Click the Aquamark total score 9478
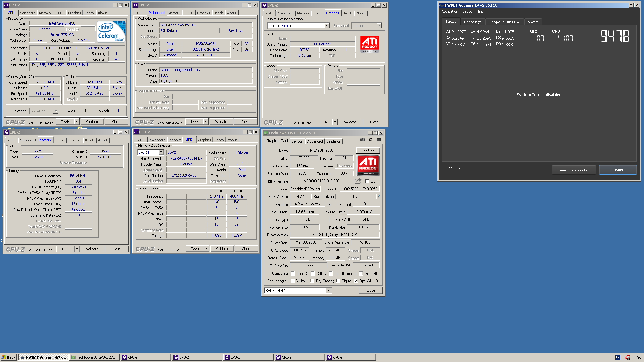 tap(615, 36)
